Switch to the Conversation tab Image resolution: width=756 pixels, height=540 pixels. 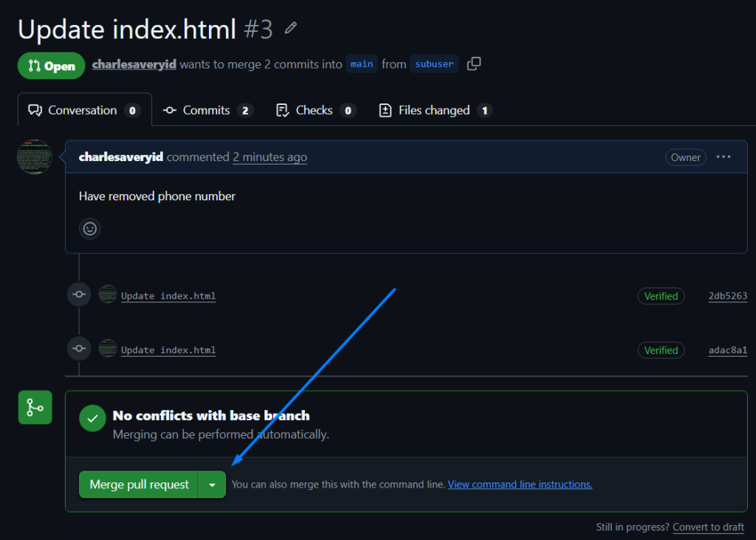[85, 110]
